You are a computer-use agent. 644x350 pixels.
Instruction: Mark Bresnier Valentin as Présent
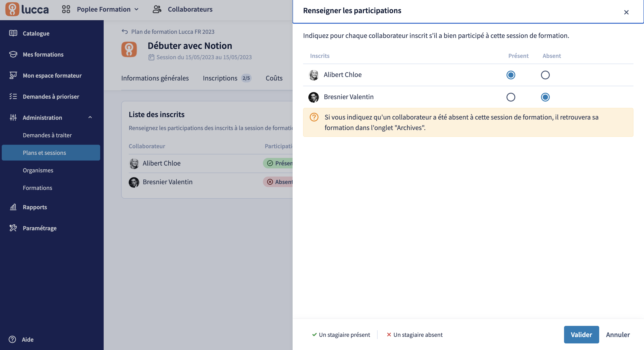coord(511,97)
